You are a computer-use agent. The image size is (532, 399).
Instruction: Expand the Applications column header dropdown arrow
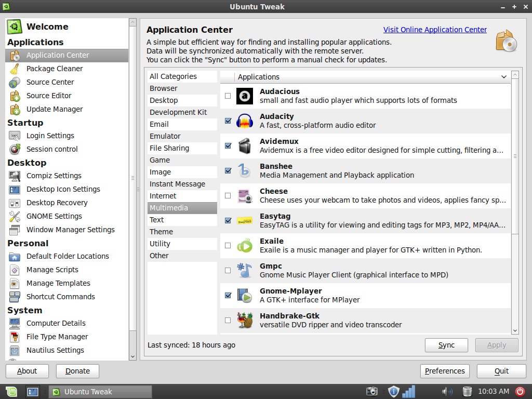[x=503, y=77]
